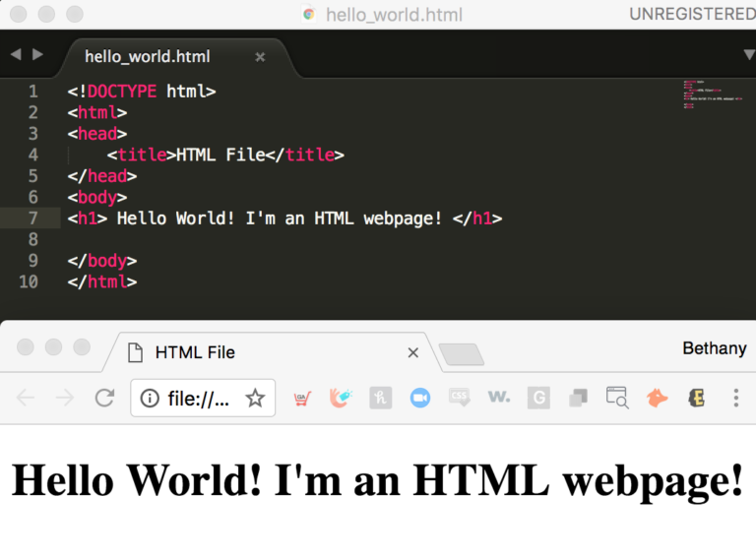Click the Zoom camera extension icon
Image resolution: width=756 pixels, height=560 pixels.
[x=420, y=398]
